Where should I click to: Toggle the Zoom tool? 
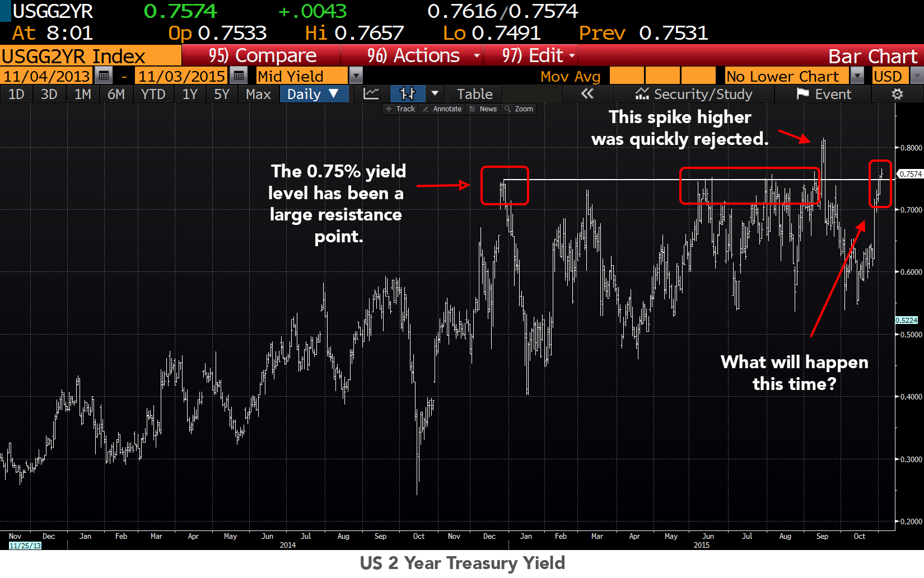[519, 109]
